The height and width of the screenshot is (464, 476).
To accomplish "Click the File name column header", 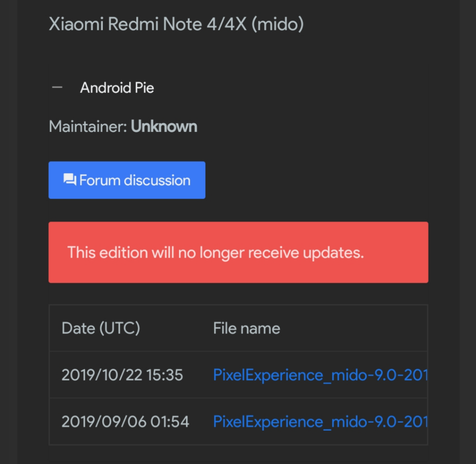I will pyautogui.click(x=246, y=328).
